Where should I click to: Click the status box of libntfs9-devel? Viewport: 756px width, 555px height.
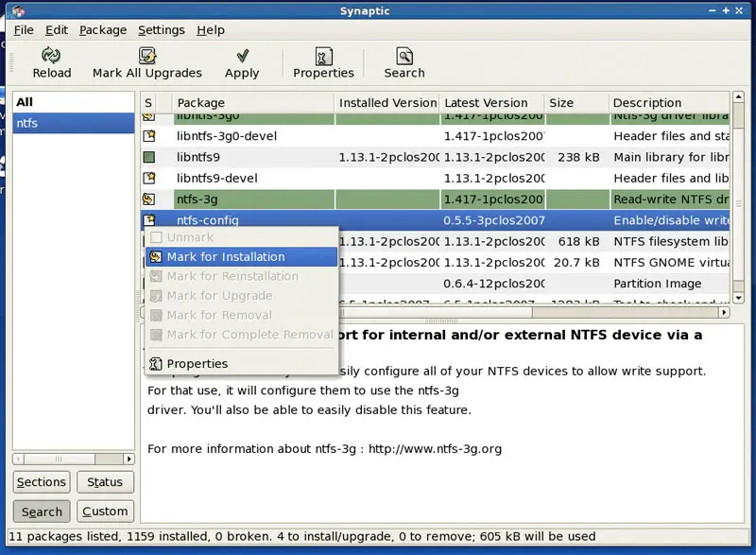[149, 179]
